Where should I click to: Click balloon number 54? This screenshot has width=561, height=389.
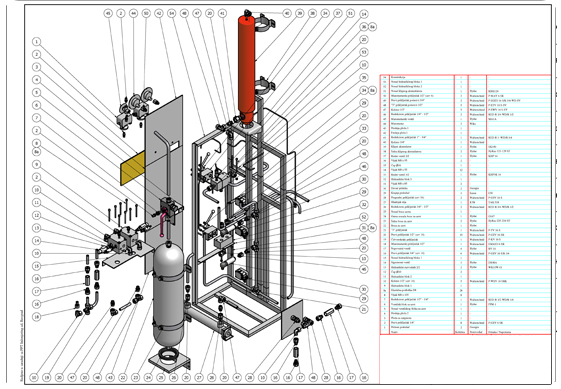[x=172, y=14]
